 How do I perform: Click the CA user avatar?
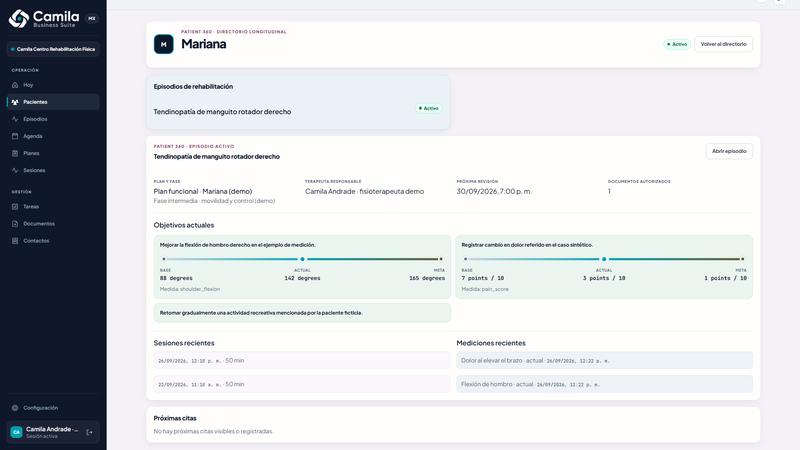click(16, 433)
